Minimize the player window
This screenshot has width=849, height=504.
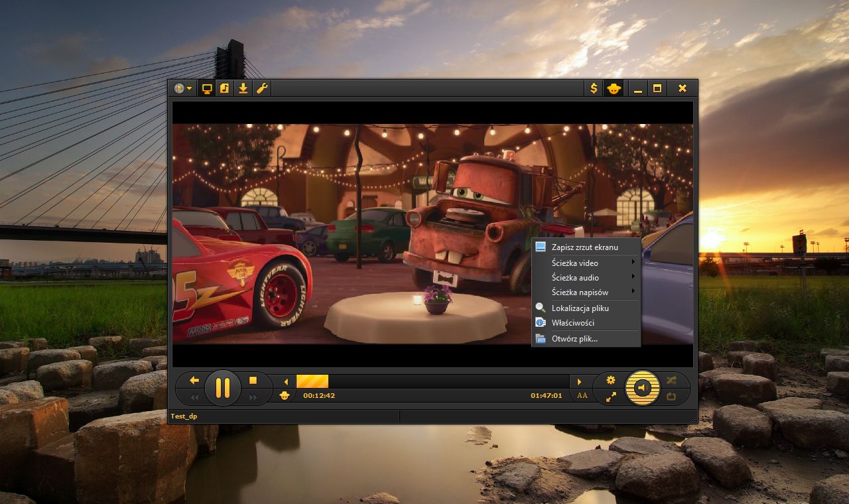point(638,88)
